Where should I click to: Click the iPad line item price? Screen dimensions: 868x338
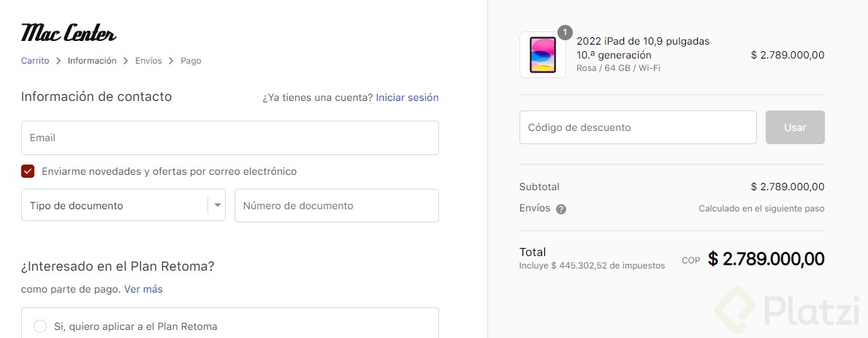pos(788,55)
